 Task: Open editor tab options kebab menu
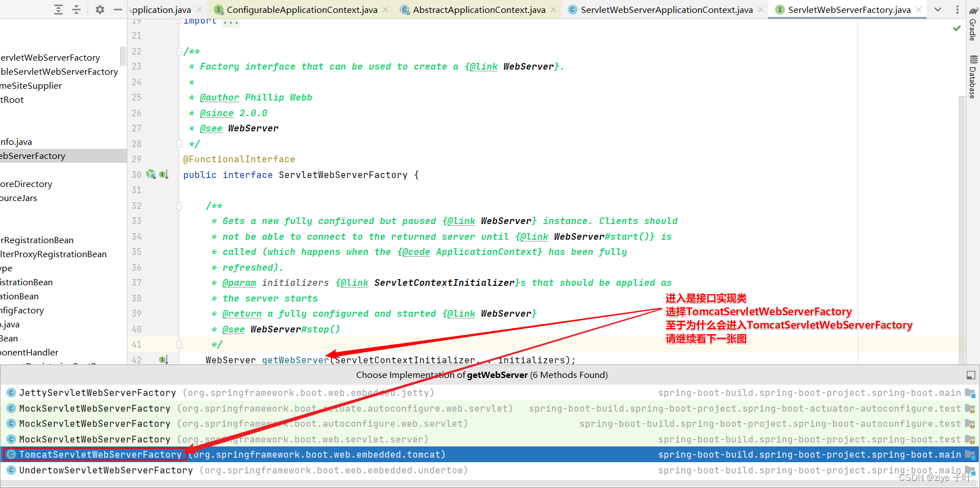tap(958, 10)
